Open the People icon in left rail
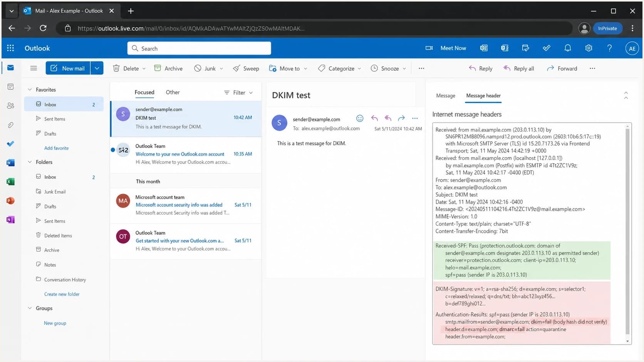Image resolution: width=644 pixels, height=362 pixels. pos(10,105)
